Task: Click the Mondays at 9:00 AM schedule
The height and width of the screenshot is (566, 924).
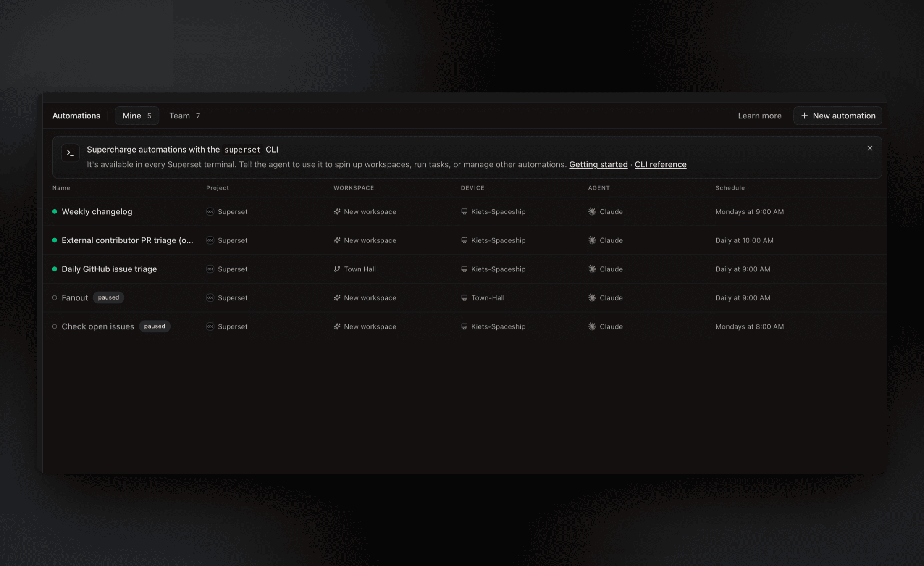Action: tap(750, 211)
